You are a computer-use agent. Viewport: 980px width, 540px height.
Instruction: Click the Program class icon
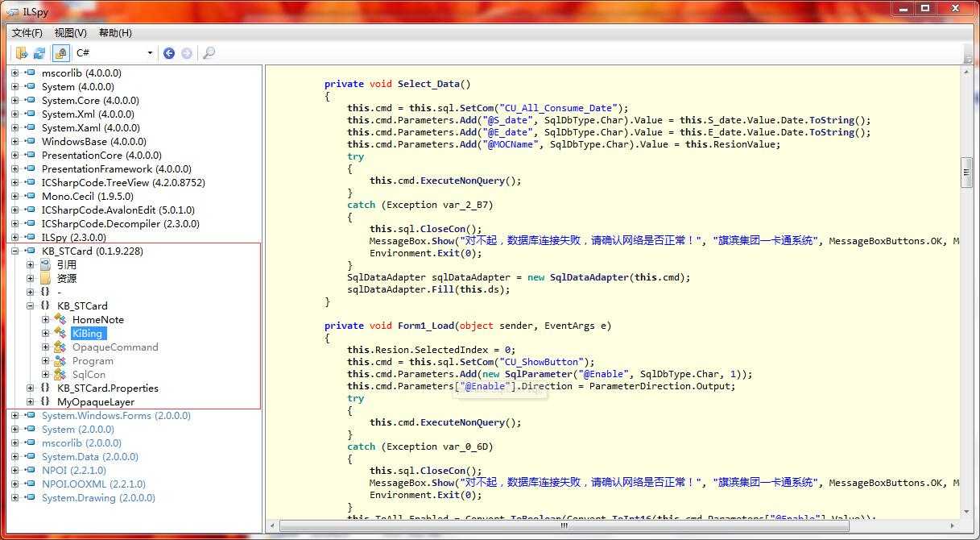click(x=60, y=360)
